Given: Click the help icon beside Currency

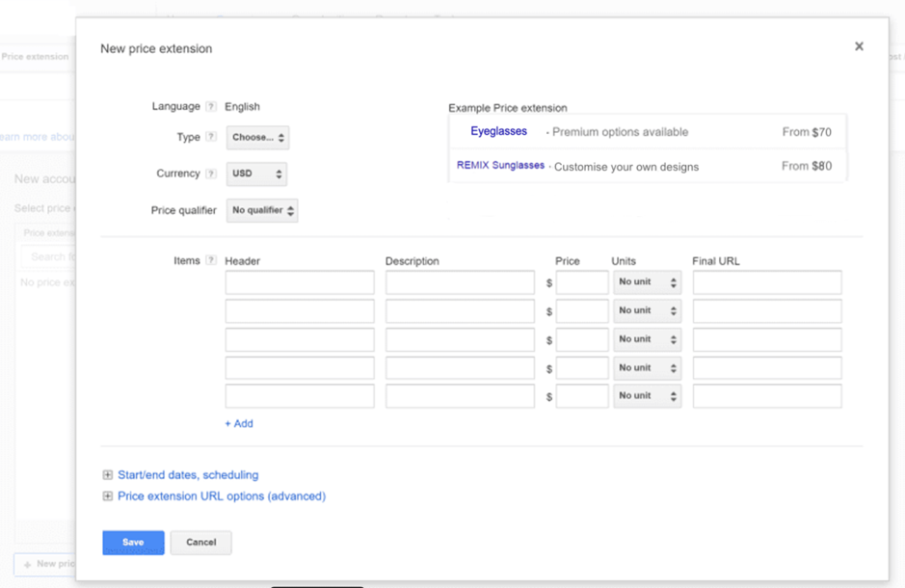Looking at the screenshot, I should [211, 174].
